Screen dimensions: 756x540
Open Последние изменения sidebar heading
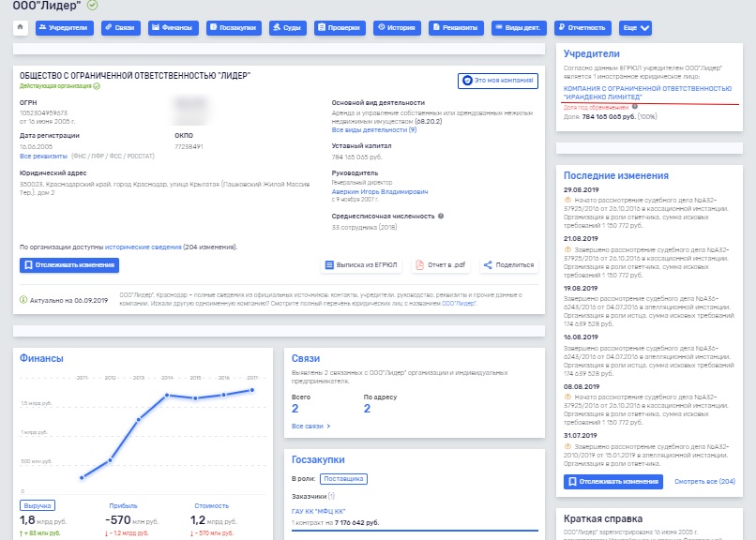click(x=616, y=176)
